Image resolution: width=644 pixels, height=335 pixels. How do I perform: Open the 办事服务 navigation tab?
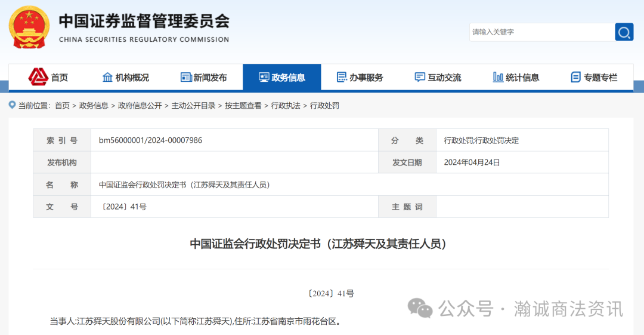[x=360, y=78]
